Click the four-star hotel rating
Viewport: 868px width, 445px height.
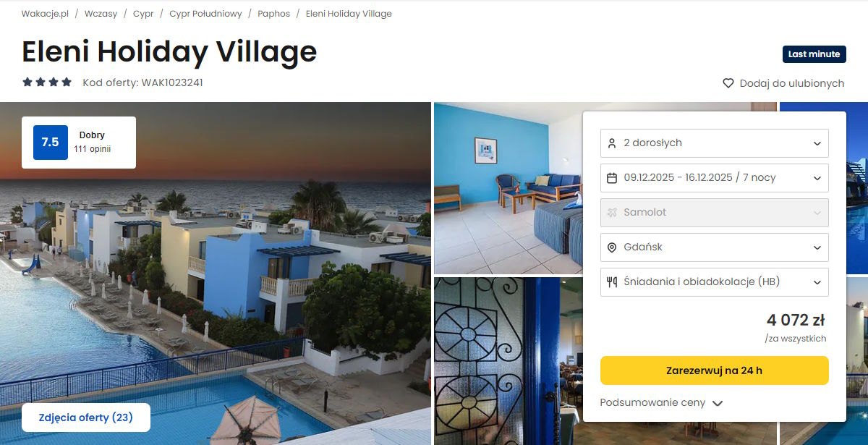(47, 82)
